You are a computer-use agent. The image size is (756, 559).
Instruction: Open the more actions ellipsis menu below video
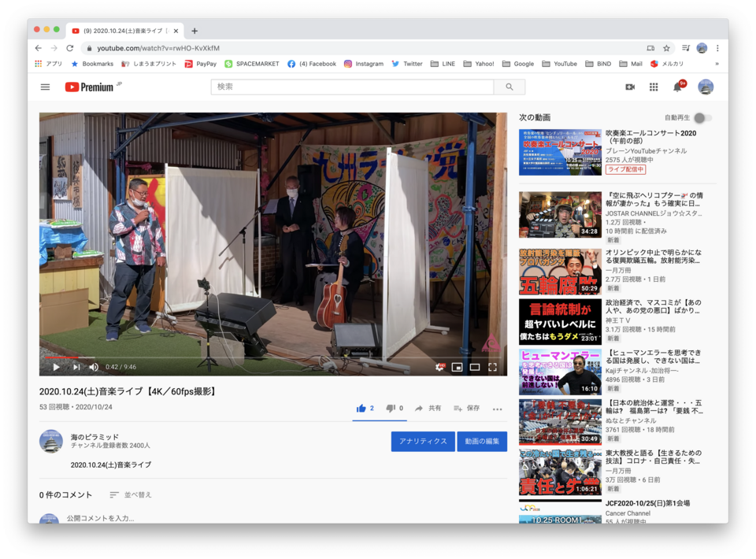tap(497, 409)
